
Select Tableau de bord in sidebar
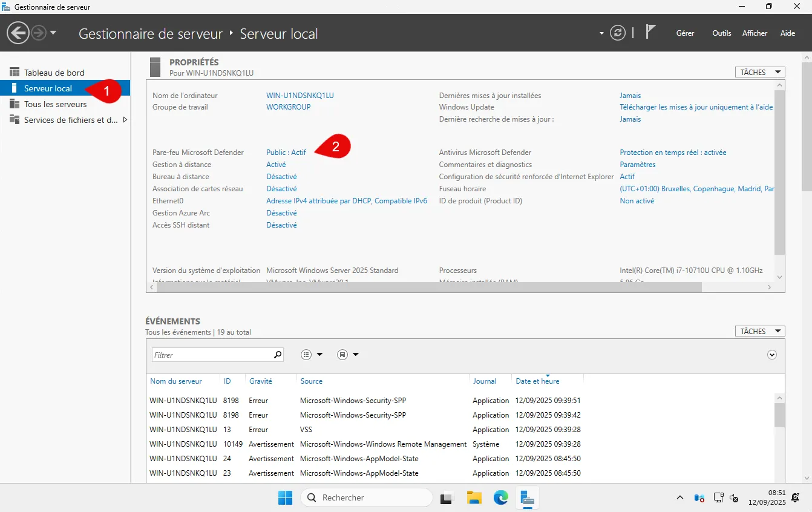coord(54,73)
